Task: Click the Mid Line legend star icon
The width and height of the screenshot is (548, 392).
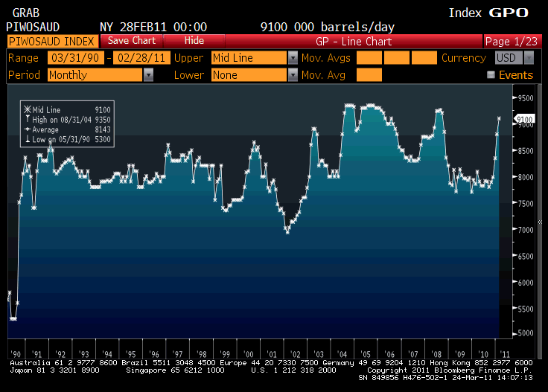Action: tap(28, 109)
